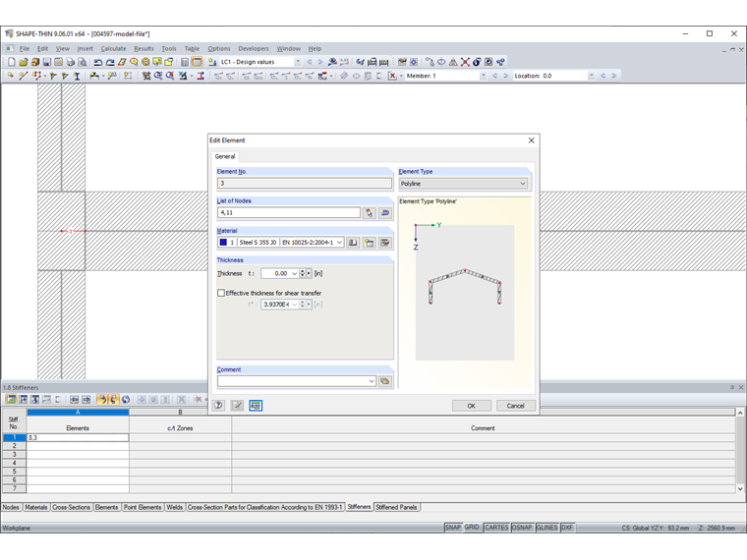Click the I-section insert tool icon

pos(77,76)
